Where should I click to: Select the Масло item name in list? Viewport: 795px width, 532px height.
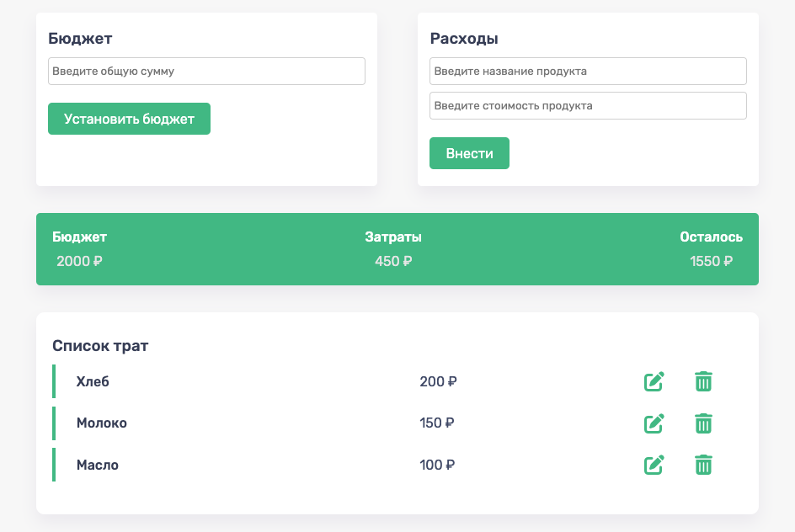(97, 465)
